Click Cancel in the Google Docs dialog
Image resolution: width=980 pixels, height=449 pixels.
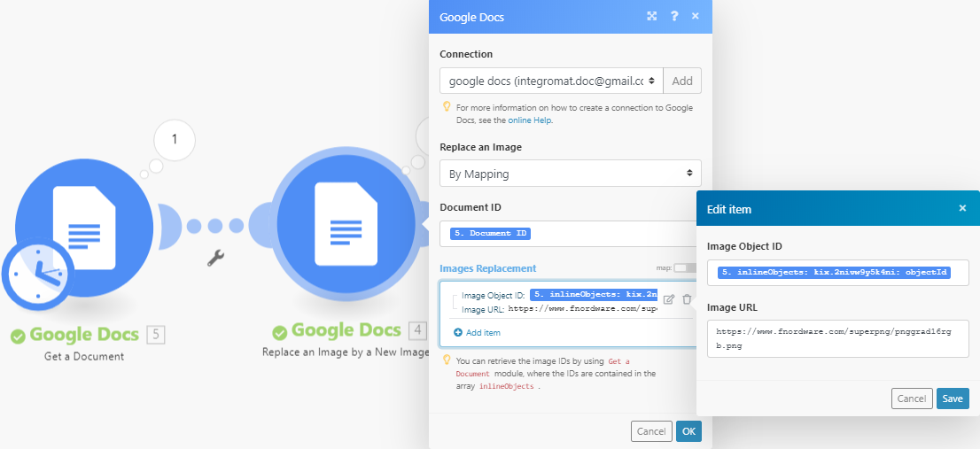click(x=651, y=431)
